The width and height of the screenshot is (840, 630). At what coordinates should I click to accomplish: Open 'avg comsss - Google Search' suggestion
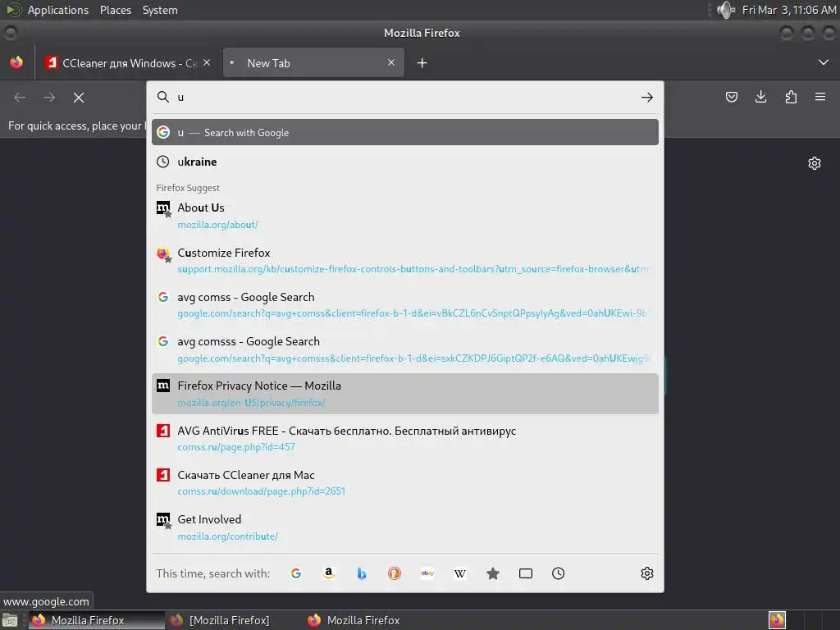(x=405, y=349)
